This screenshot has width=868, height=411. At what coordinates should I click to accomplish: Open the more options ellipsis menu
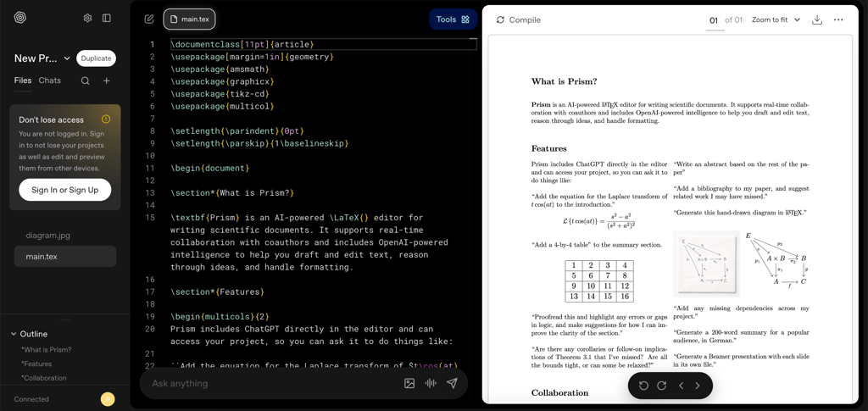(x=838, y=19)
